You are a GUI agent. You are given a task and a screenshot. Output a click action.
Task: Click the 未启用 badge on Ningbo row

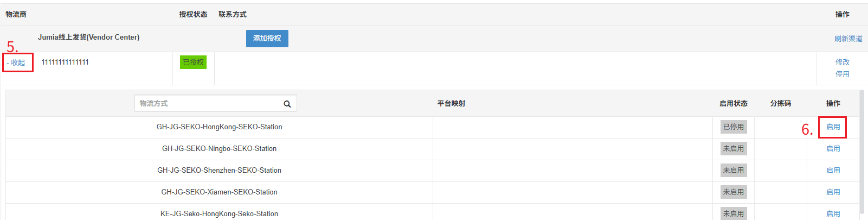click(x=734, y=148)
